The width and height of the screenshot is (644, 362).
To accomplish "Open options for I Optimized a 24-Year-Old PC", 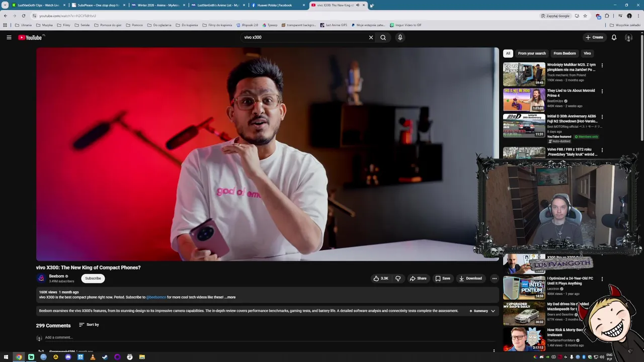I will [x=602, y=279].
